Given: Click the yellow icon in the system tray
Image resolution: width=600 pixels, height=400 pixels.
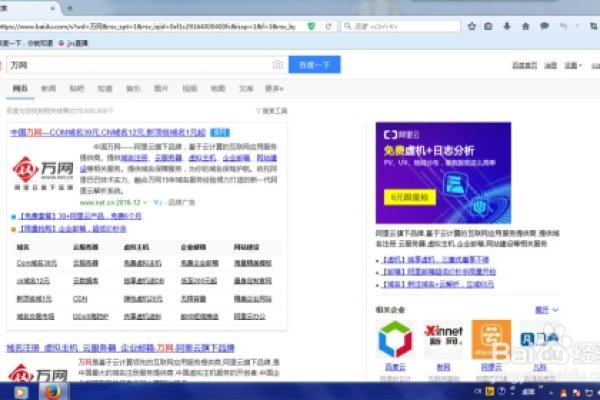Looking at the screenshot, I should coord(490,391).
